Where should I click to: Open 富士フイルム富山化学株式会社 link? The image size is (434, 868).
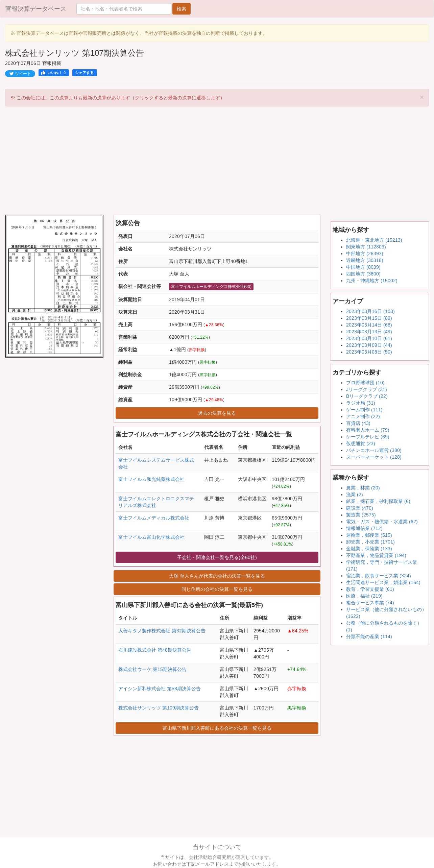(x=151, y=537)
